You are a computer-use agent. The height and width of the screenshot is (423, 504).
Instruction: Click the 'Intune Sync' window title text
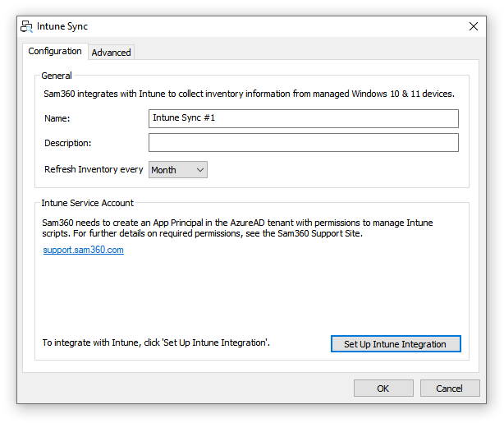pyautogui.click(x=62, y=26)
